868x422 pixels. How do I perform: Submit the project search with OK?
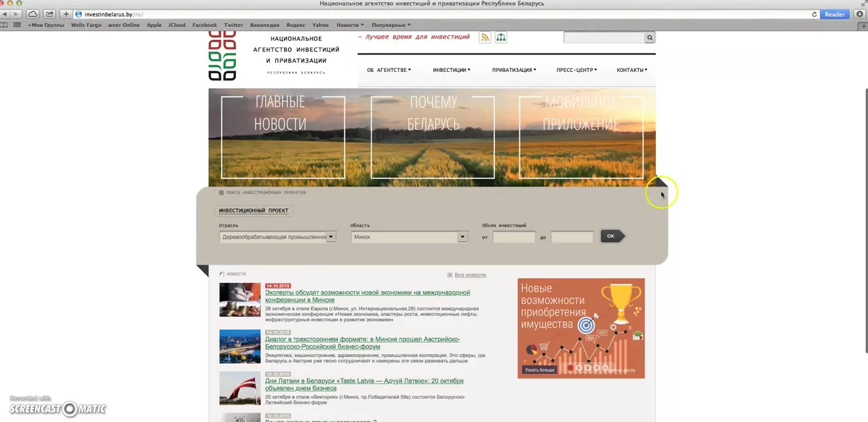click(x=612, y=236)
